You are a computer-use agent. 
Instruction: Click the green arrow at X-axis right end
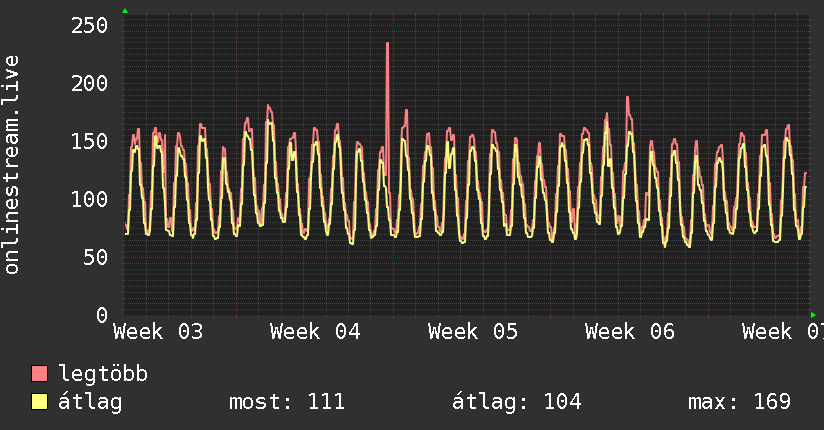pyautogui.click(x=812, y=315)
